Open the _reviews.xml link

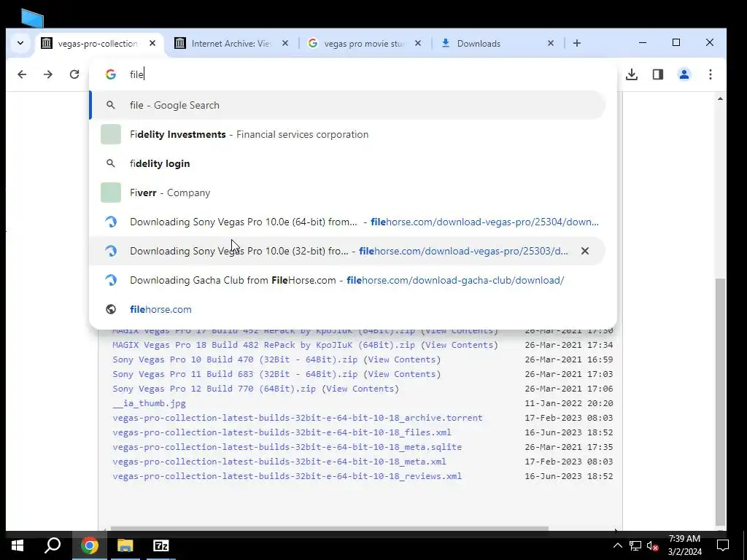(x=287, y=476)
